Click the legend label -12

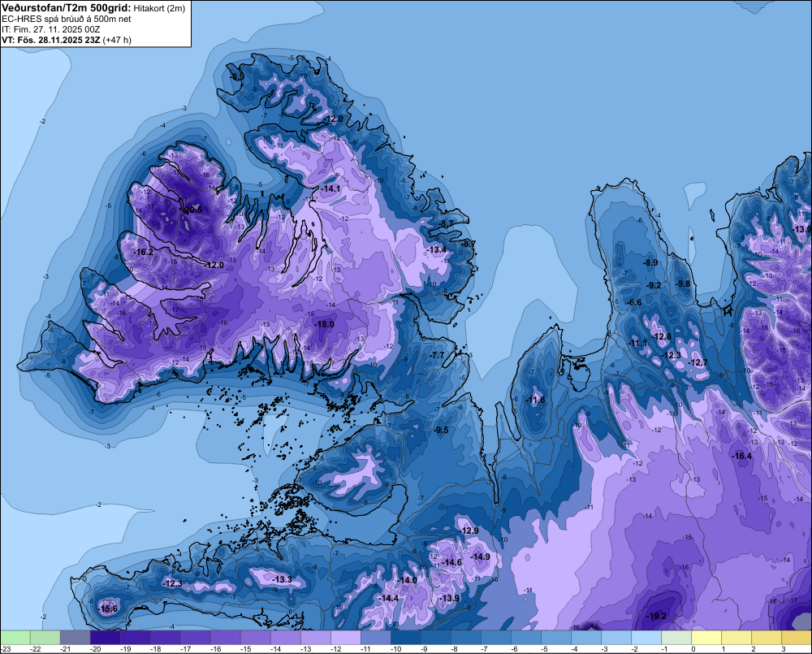(336, 649)
